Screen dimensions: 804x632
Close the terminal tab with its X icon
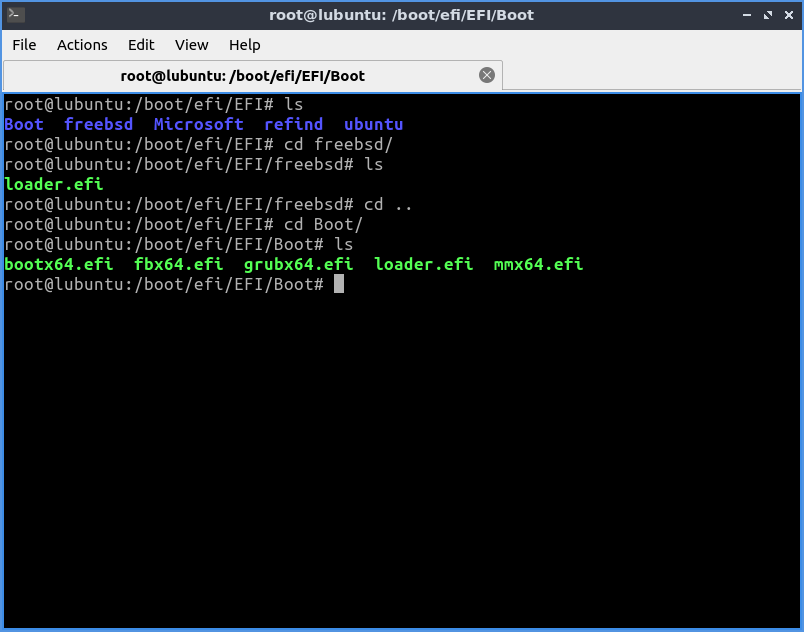pyautogui.click(x=487, y=74)
